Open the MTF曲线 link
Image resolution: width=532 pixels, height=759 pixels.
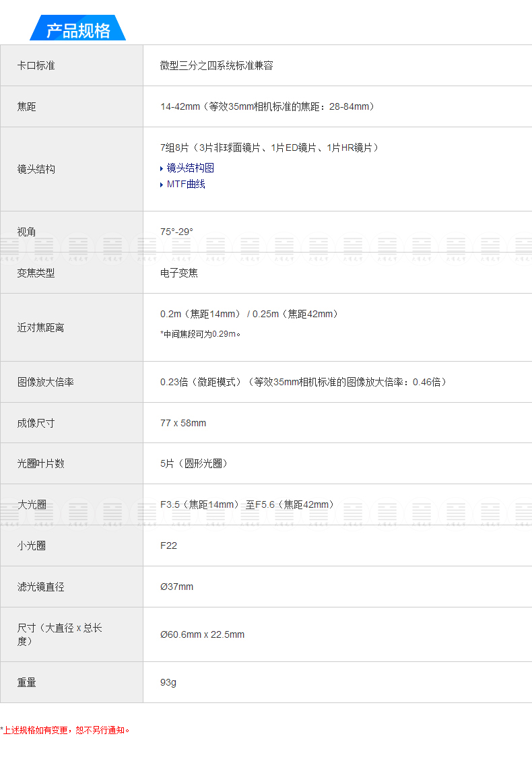tap(186, 185)
